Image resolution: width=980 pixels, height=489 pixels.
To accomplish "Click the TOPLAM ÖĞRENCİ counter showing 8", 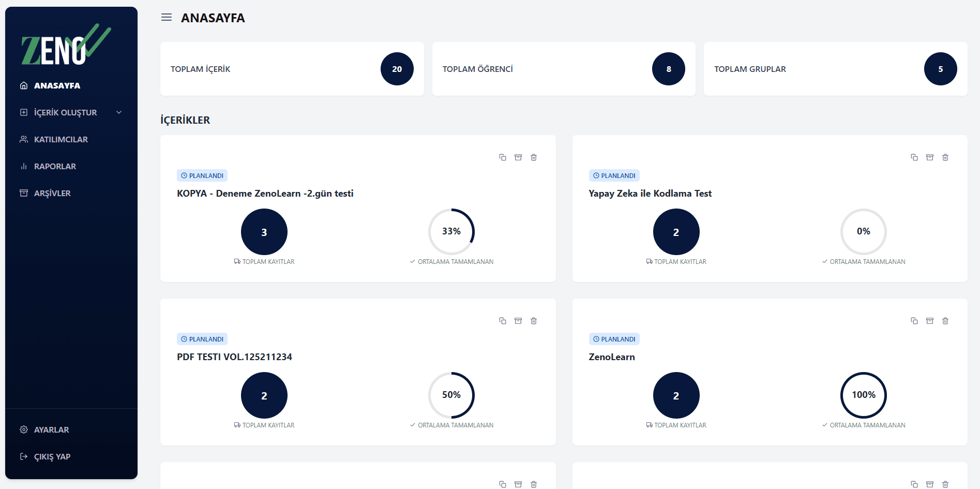I will coord(668,68).
